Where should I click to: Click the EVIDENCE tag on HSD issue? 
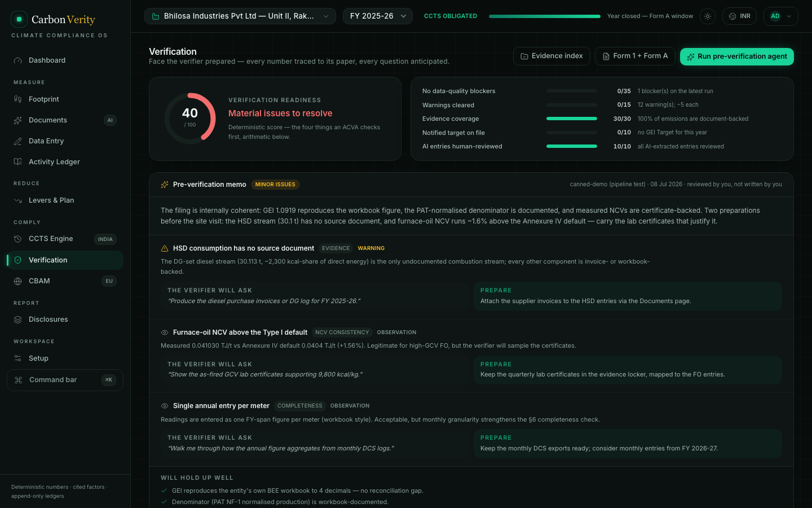336,248
